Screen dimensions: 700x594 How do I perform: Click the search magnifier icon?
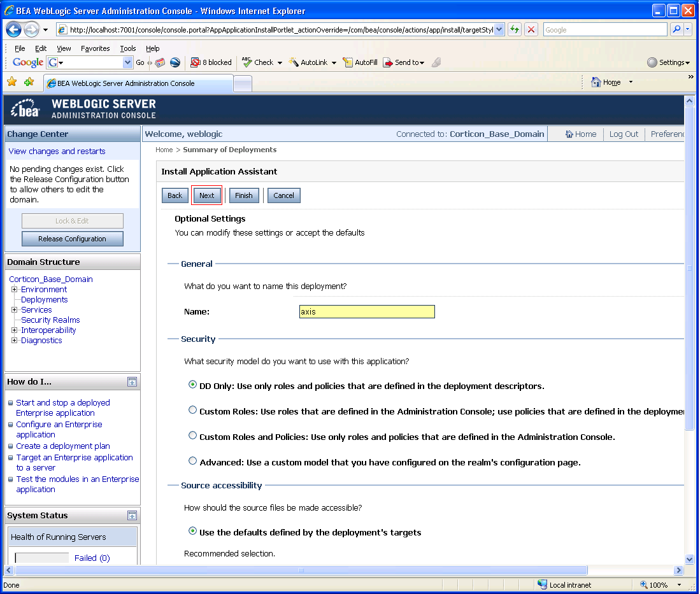coord(677,29)
